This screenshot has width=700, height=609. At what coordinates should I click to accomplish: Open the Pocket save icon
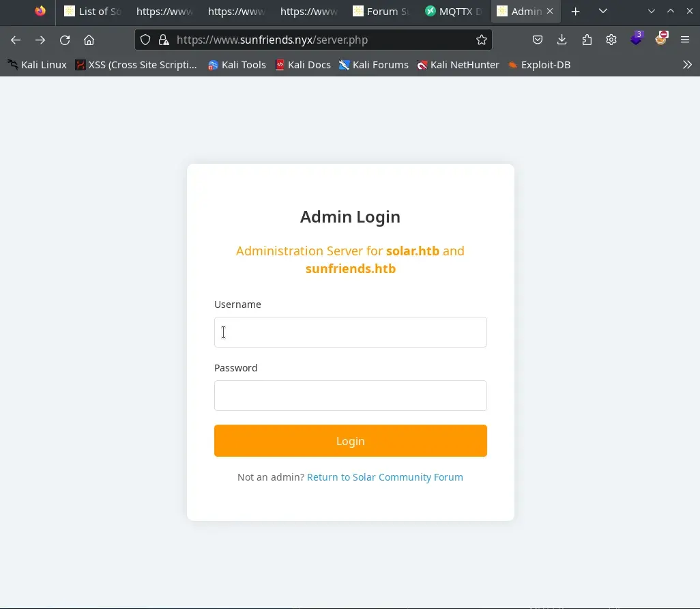[538, 40]
